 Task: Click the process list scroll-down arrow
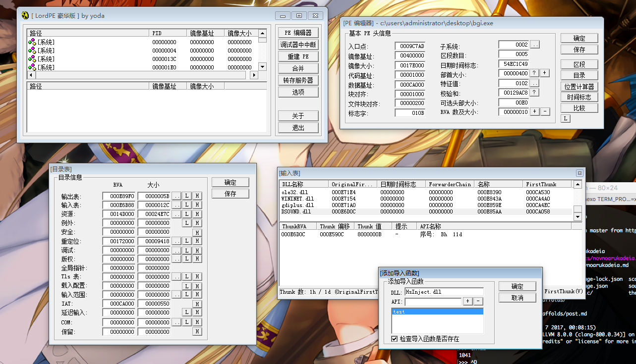(263, 67)
